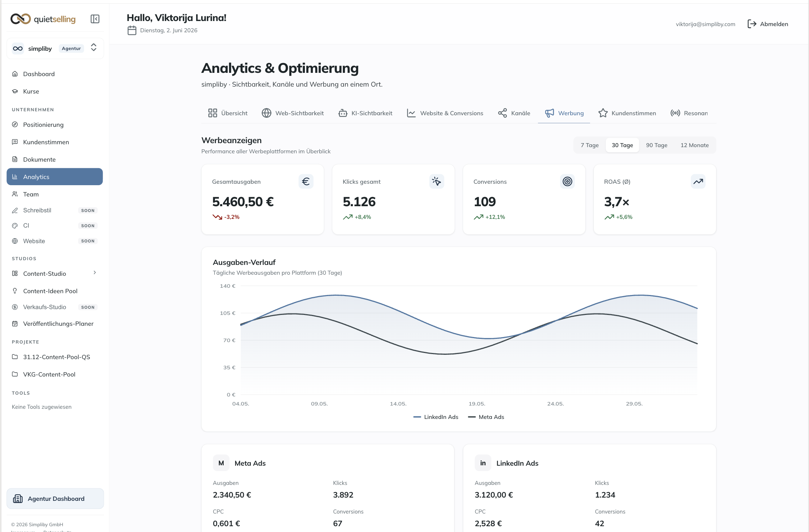Go to Dashboard in the sidebar
The height and width of the screenshot is (532, 809).
(x=55, y=74)
